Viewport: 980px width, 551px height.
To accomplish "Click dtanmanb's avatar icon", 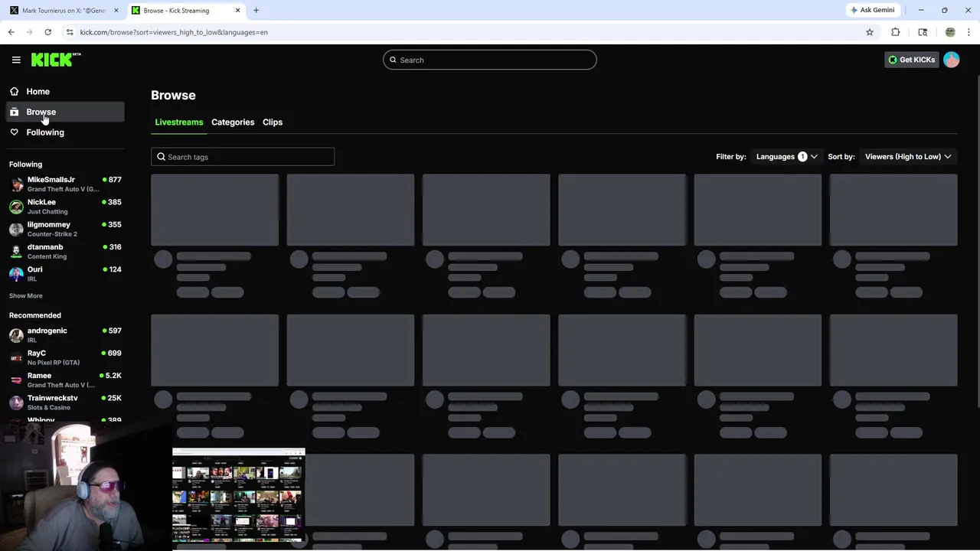I will [x=16, y=252].
